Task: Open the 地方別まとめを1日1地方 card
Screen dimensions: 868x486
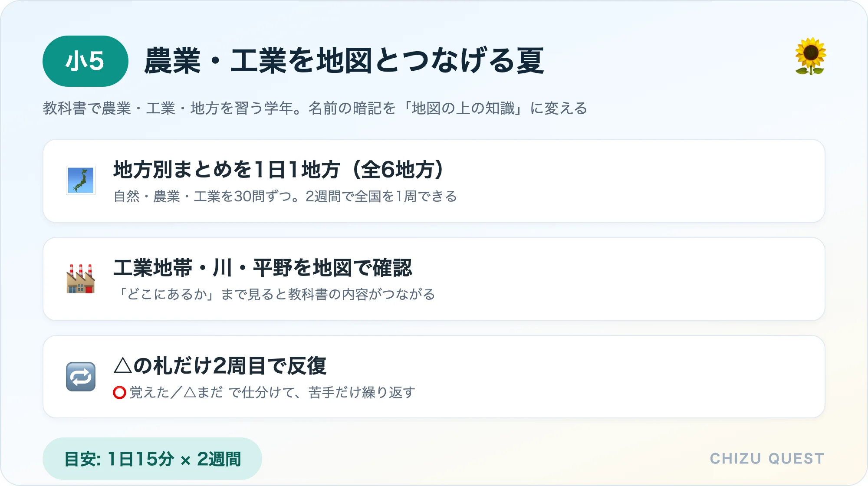Action: pyautogui.click(x=434, y=181)
